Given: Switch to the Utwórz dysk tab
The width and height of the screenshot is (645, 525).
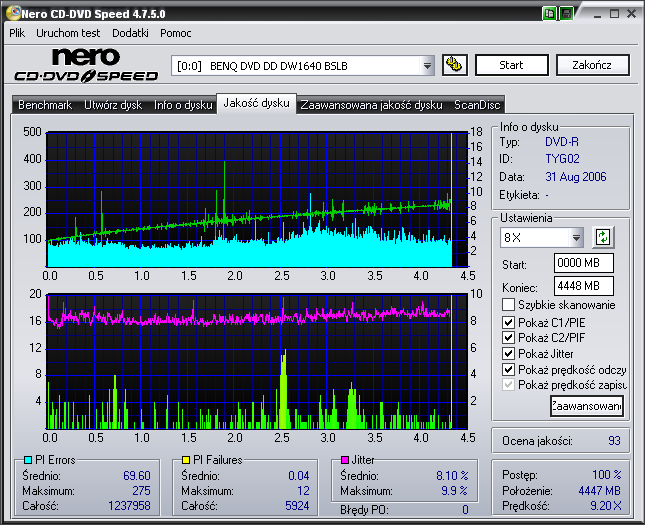Looking at the screenshot, I should pyautogui.click(x=113, y=105).
